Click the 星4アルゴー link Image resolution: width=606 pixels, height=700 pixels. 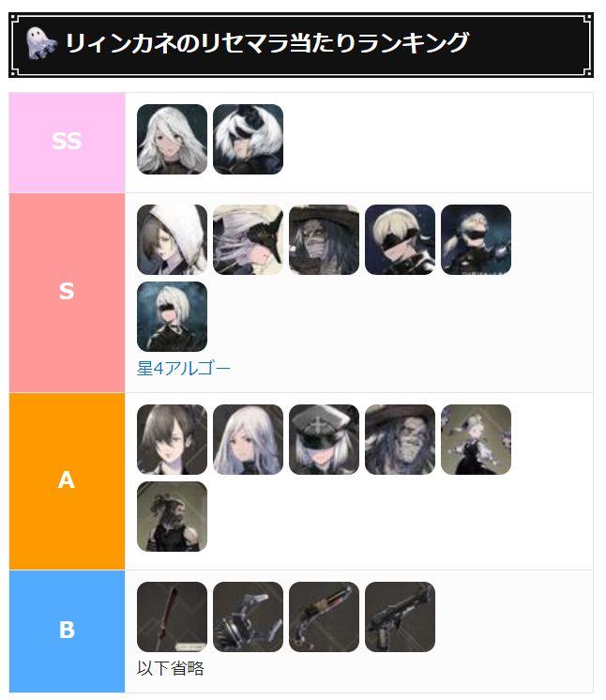(184, 369)
